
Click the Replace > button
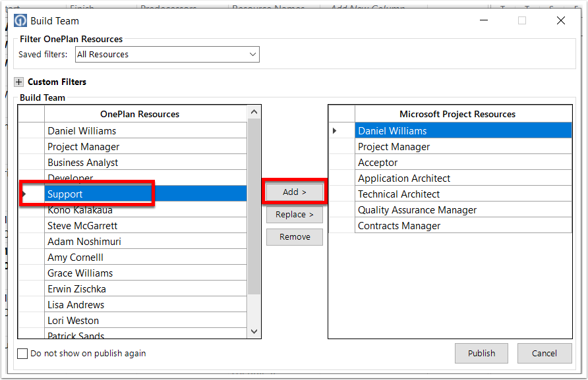point(295,214)
